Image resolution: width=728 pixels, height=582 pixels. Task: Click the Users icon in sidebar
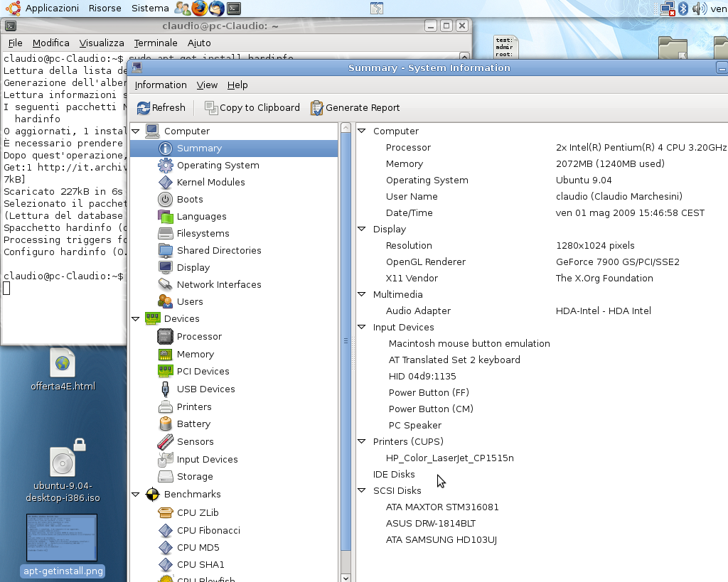point(165,302)
